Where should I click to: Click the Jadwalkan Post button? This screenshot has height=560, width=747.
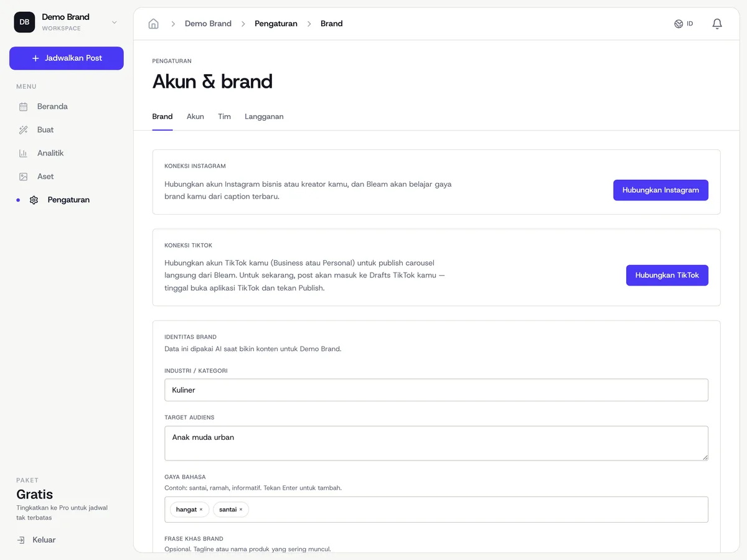tap(67, 58)
